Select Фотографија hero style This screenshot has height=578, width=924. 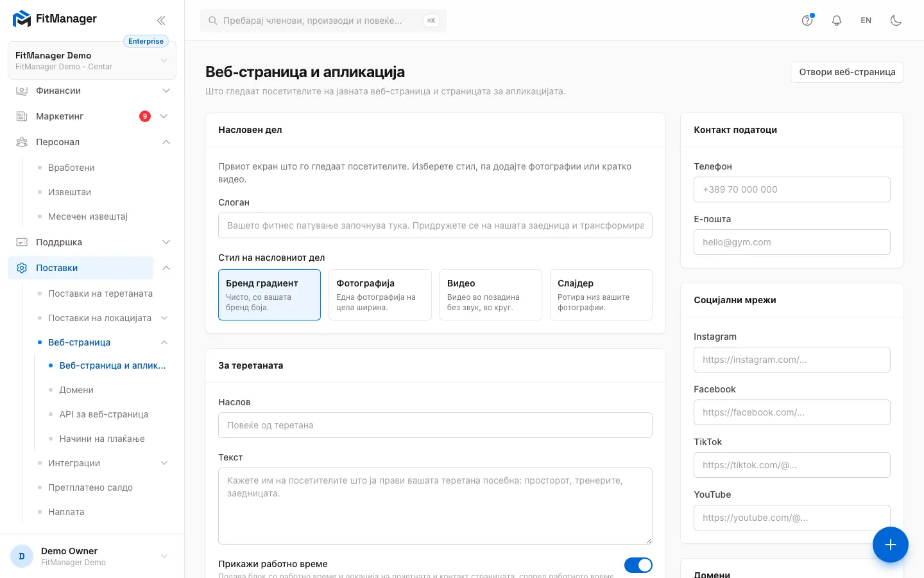click(380, 295)
